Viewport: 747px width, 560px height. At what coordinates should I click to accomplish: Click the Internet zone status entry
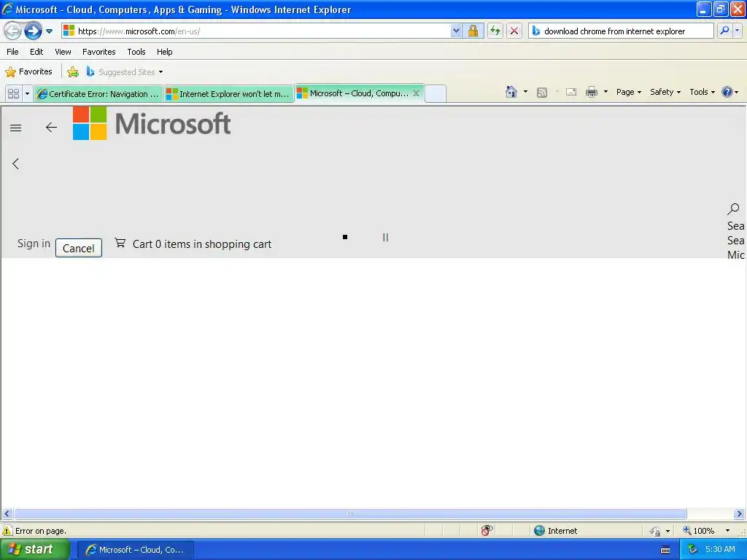coord(555,531)
